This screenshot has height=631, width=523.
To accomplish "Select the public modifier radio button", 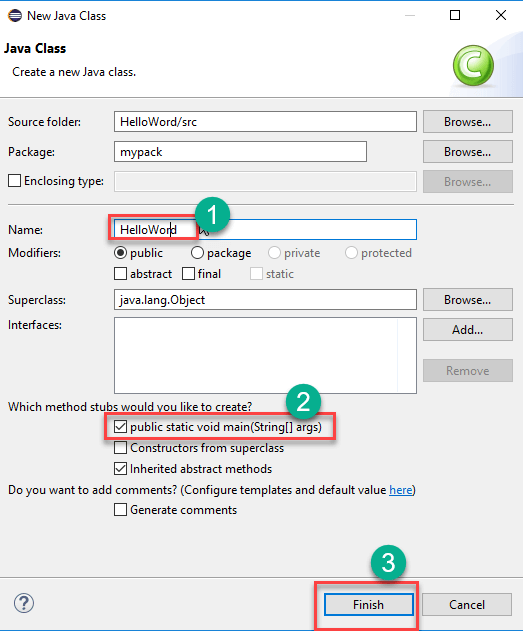I will [x=120, y=253].
